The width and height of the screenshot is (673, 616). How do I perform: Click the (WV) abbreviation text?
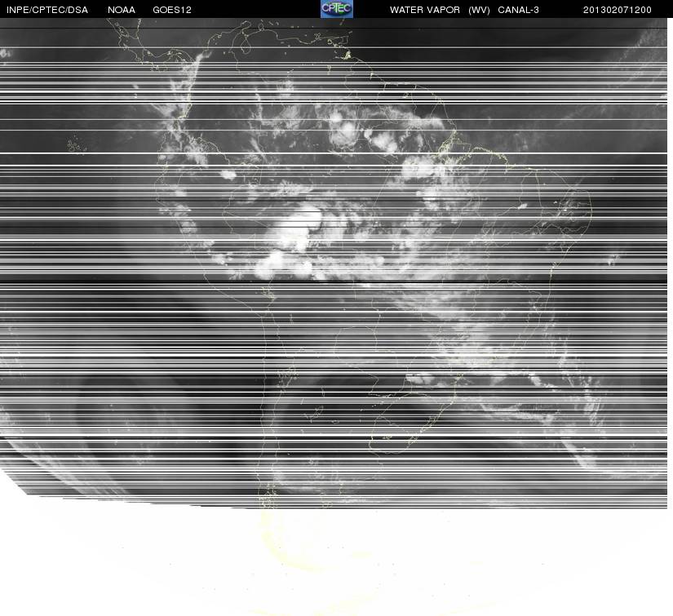(x=479, y=10)
